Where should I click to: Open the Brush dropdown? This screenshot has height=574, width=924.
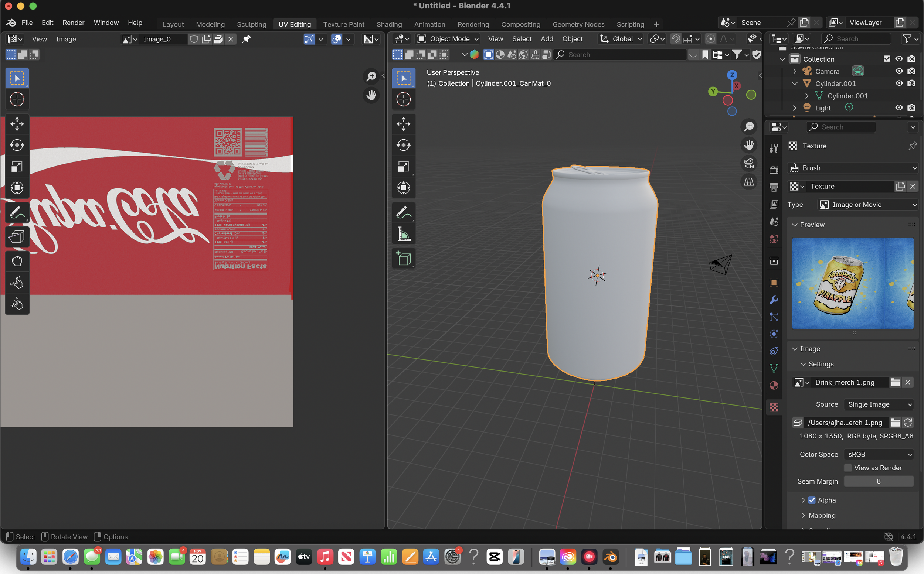click(853, 168)
